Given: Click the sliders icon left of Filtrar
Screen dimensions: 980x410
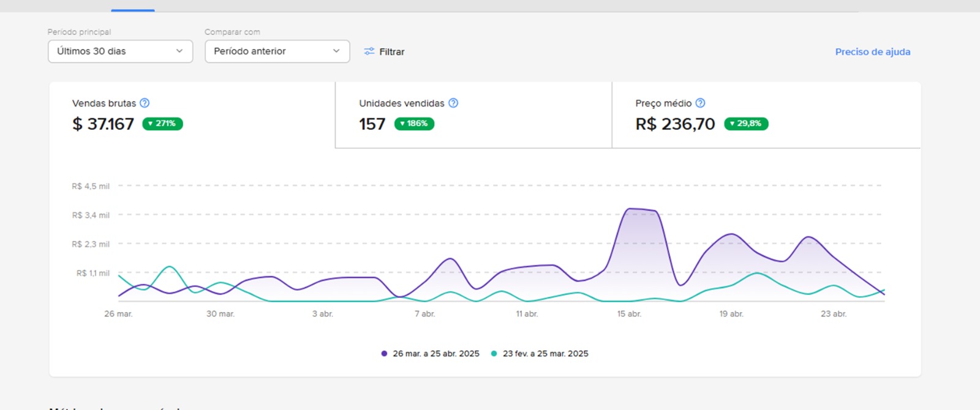Looking at the screenshot, I should pyautogui.click(x=369, y=51).
